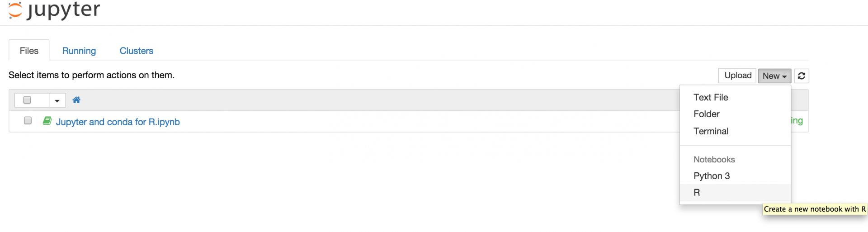The width and height of the screenshot is (868, 232).
Task: Click the refresh notebook list icon
Action: click(x=802, y=76)
